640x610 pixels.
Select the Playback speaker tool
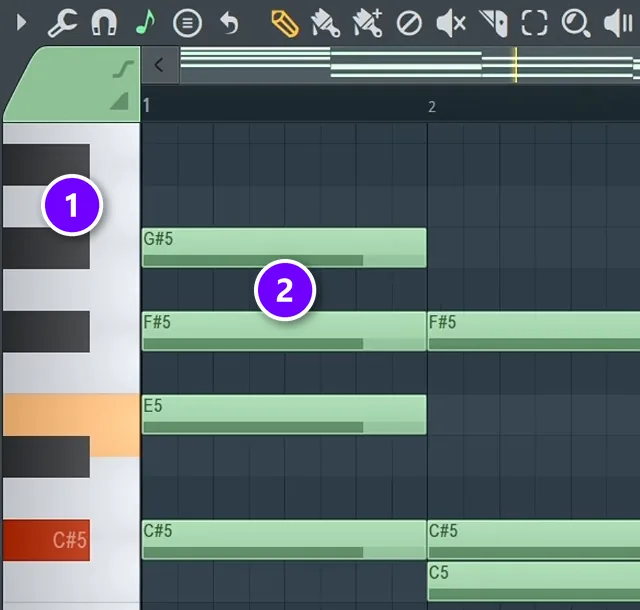pyautogui.click(x=618, y=23)
